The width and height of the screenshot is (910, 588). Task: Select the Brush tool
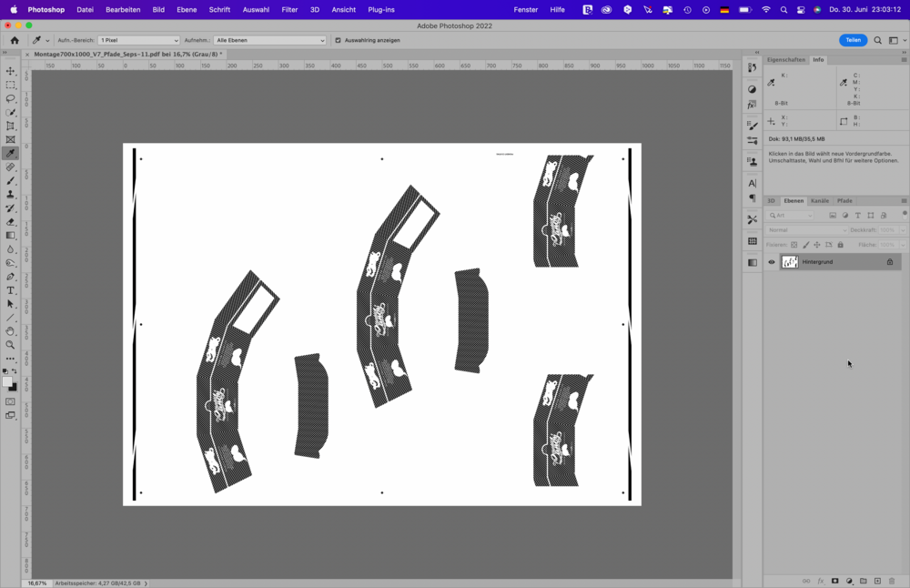pos(10,181)
